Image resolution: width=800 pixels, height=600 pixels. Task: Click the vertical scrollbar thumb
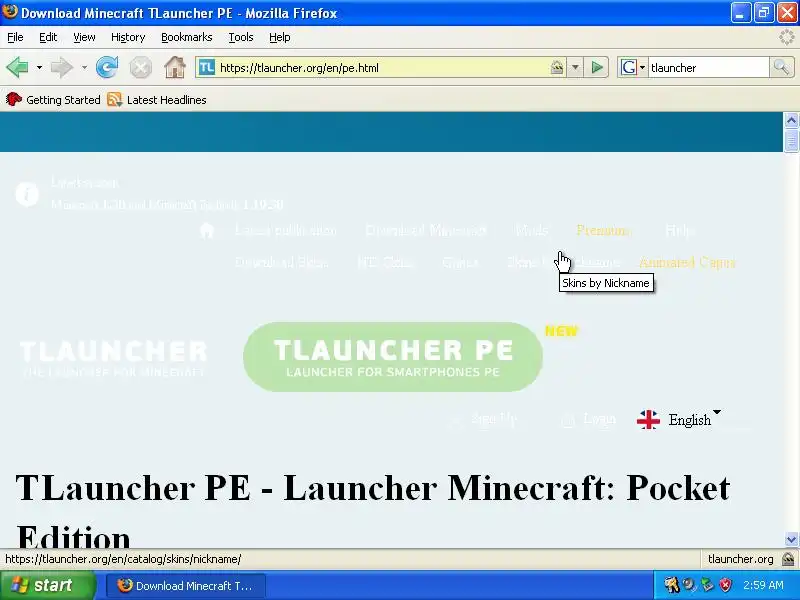[x=791, y=140]
